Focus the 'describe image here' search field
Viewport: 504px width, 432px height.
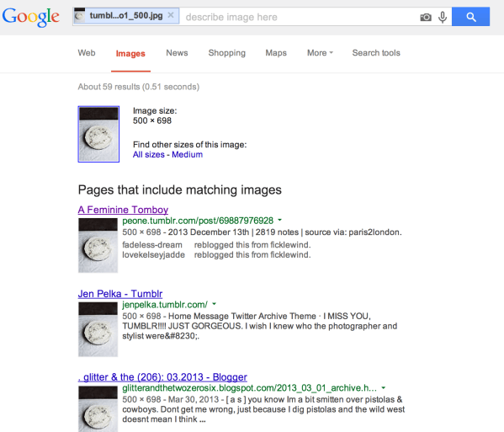point(299,17)
